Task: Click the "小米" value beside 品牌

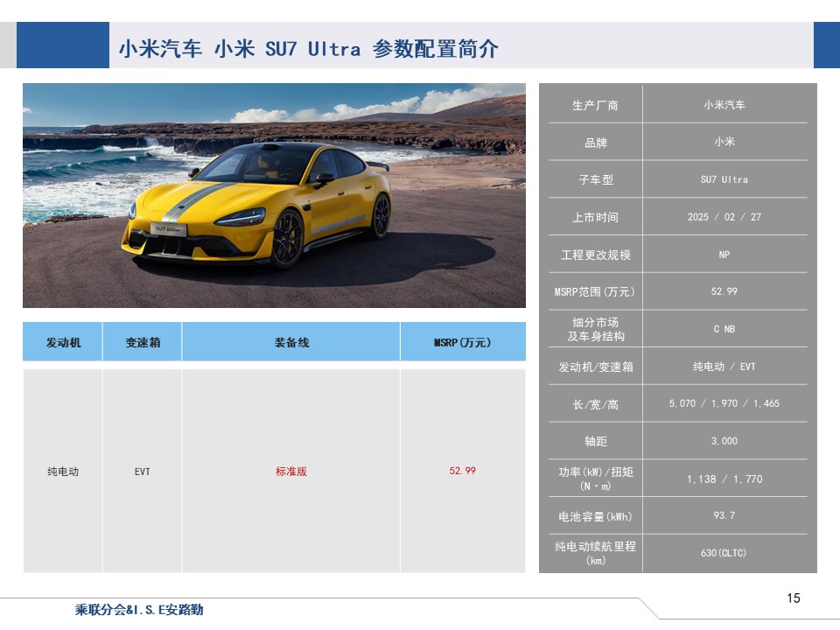Action: click(724, 142)
